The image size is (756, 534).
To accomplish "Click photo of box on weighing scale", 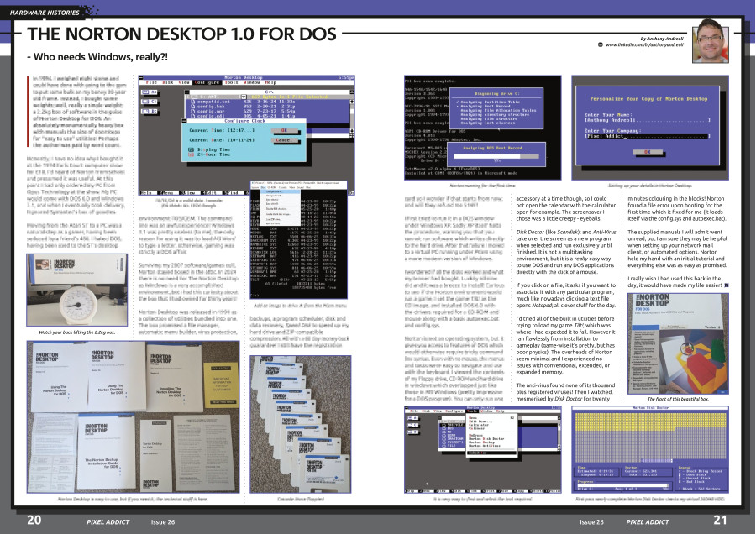I will (x=77, y=291).
